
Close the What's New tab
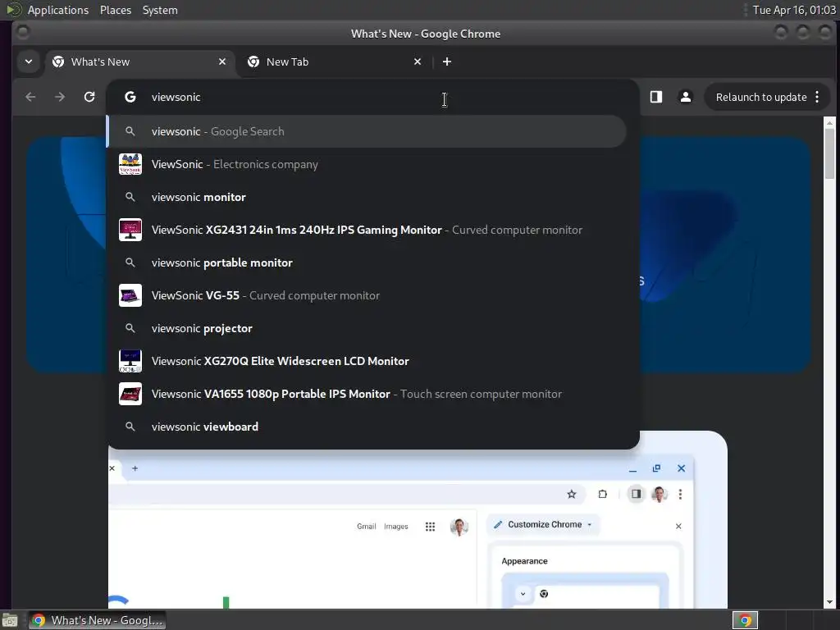point(222,62)
